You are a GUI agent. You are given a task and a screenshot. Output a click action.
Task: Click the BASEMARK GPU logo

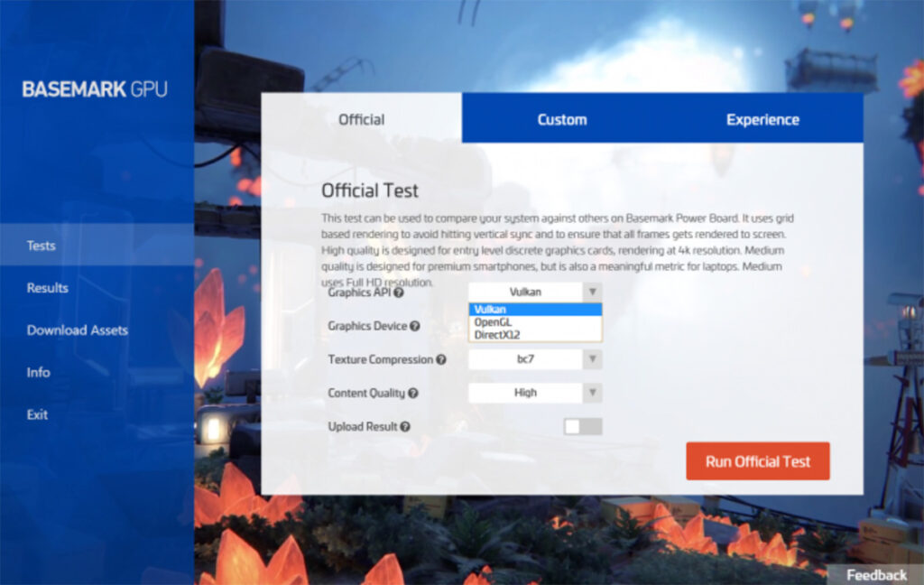(x=94, y=89)
